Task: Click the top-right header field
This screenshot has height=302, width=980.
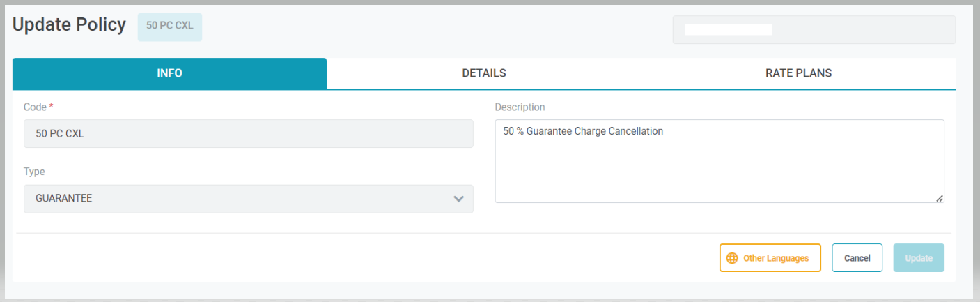Action: [814, 30]
